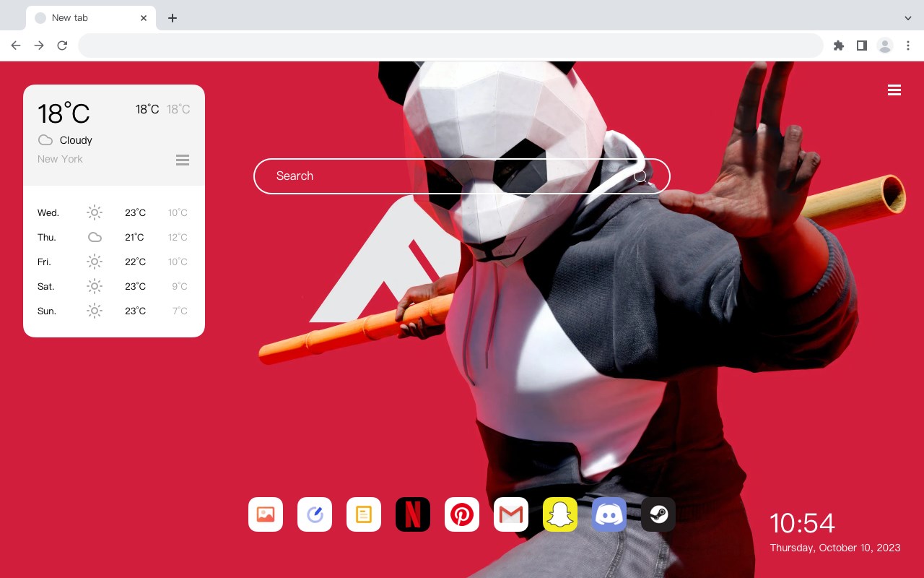Click the Wed. low temperature 10°C
Viewport: 924px width, 578px height.
coord(178,212)
